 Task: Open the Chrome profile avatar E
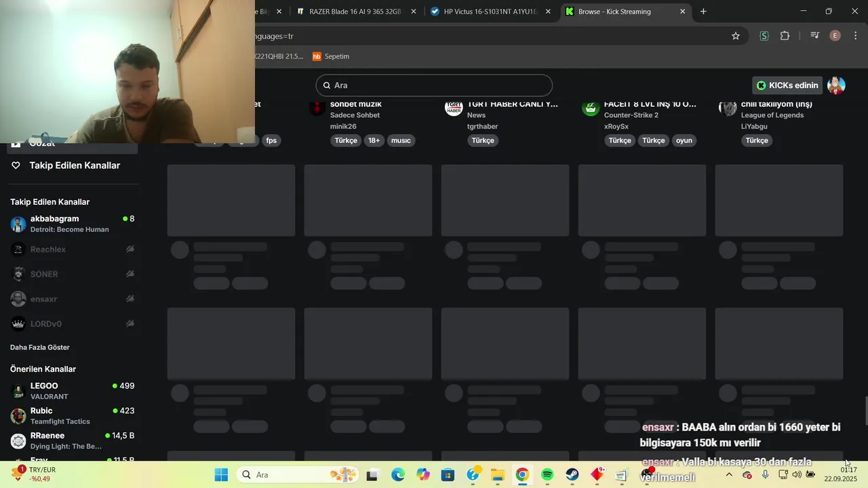click(x=835, y=36)
